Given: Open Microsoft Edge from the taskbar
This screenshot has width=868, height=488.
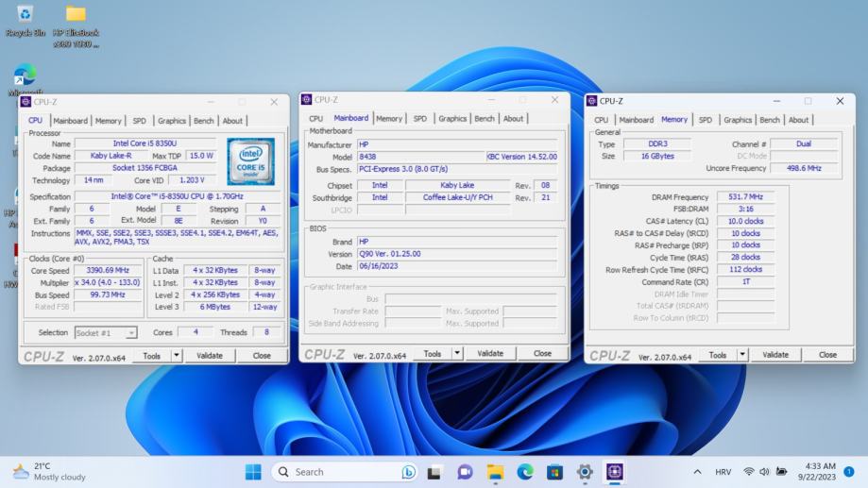Looking at the screenshot, I should coord(525,472).
